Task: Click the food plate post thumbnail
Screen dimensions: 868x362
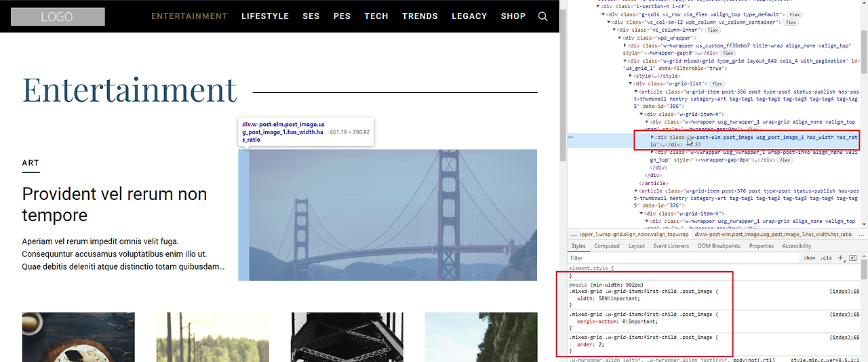Action: pos(78,337)
